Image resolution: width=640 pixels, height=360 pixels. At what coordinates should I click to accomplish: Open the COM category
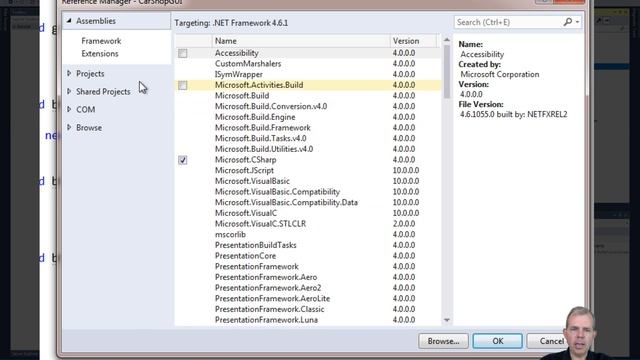(x=86, y=109)
